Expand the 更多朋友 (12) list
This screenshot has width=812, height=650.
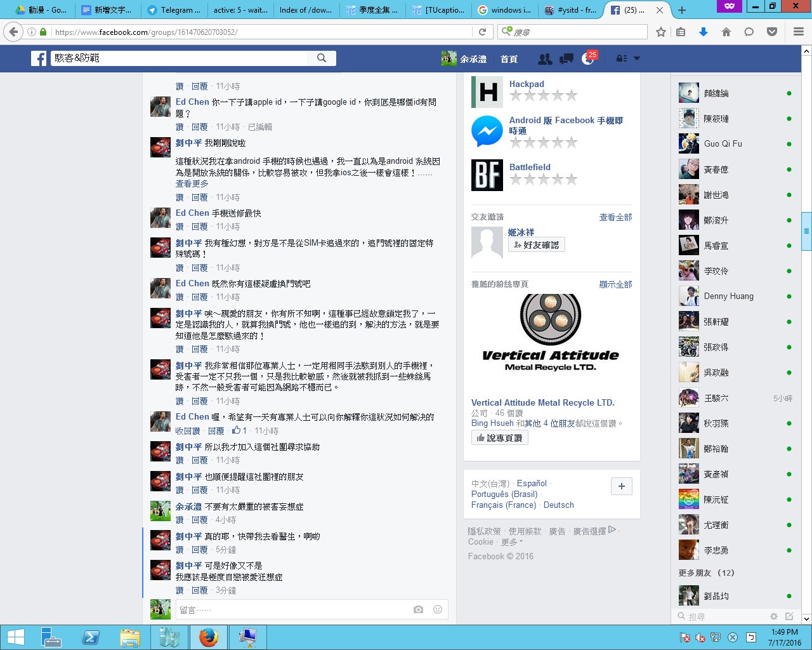[x=706, y=573]
